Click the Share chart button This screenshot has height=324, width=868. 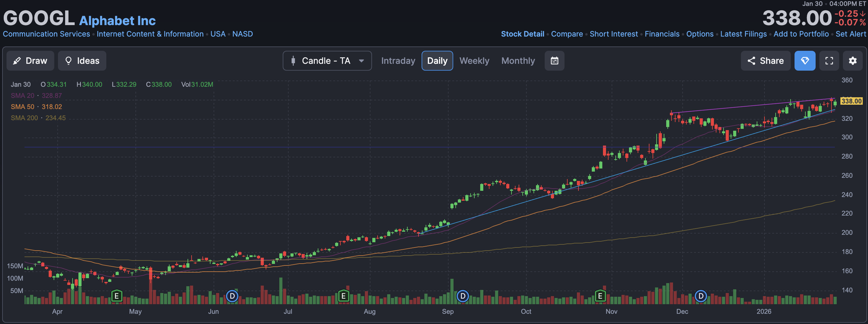click(x=765, y=61)
